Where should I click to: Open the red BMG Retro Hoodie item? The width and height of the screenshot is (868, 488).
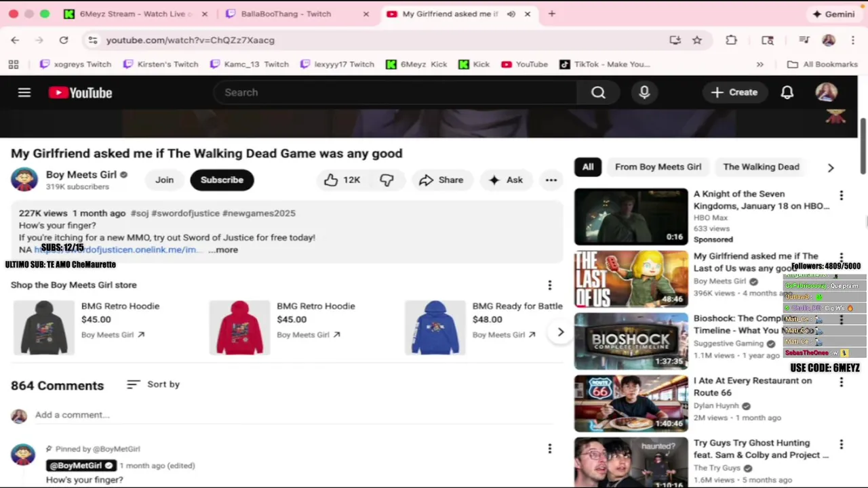(239, 327)
